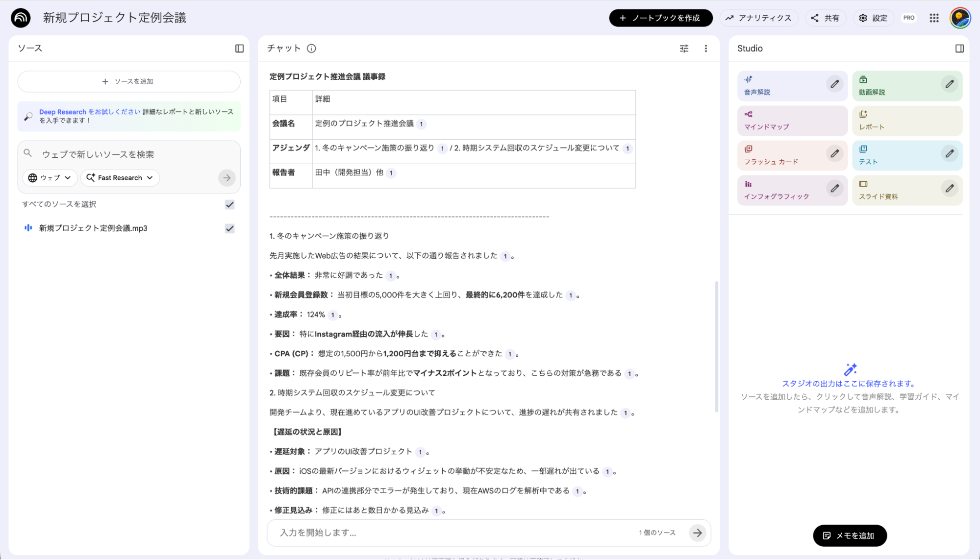Click the ノートブックを作成 button

pos(660,18)
